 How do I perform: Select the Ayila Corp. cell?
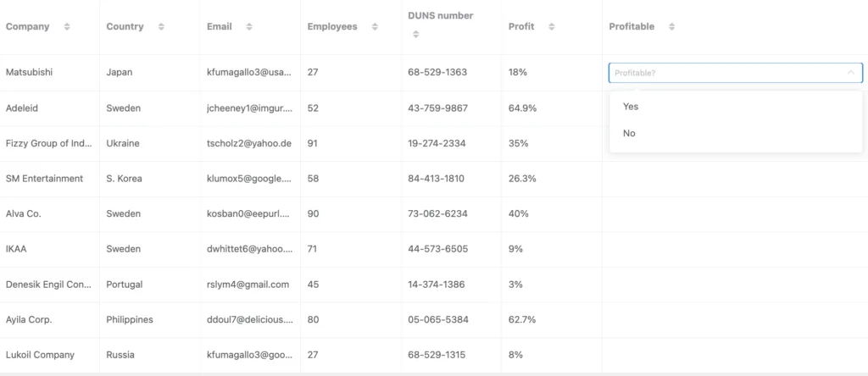coord(50,320)
